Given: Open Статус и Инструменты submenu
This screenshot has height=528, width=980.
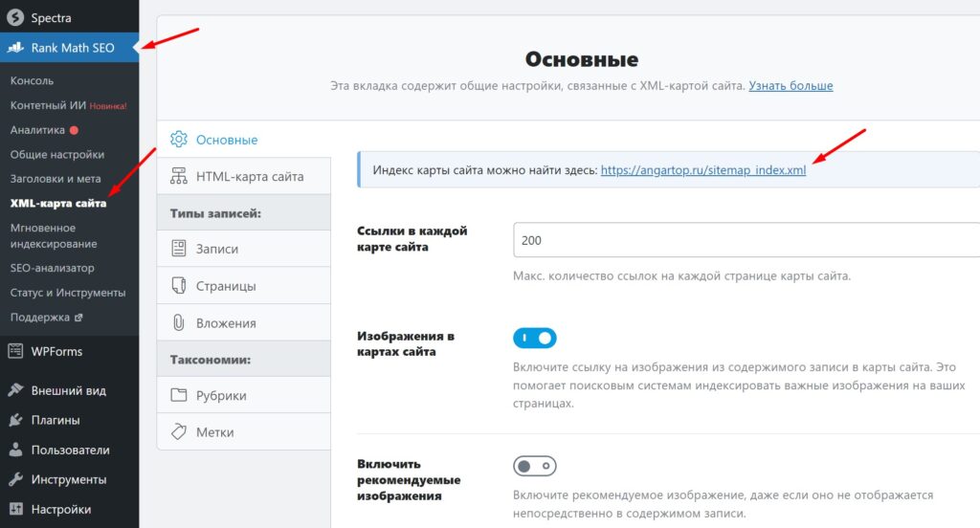Looking at the screenshot, I should 68,293.
